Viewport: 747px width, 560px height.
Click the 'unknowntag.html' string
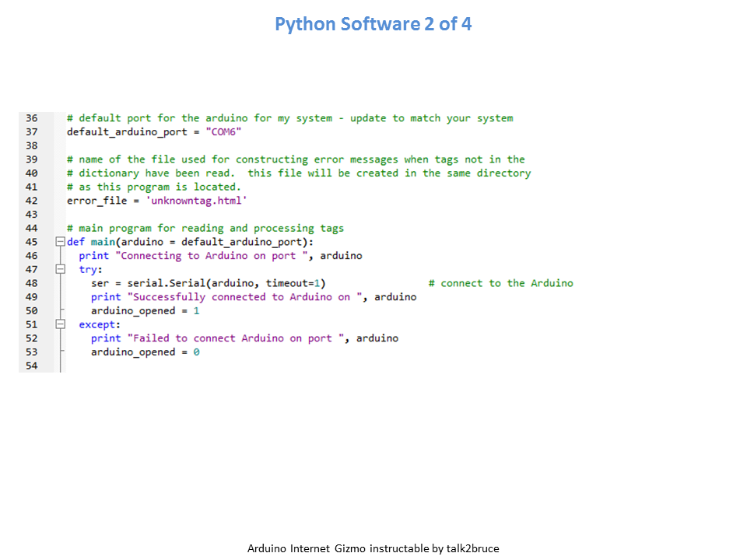(196, 201)
